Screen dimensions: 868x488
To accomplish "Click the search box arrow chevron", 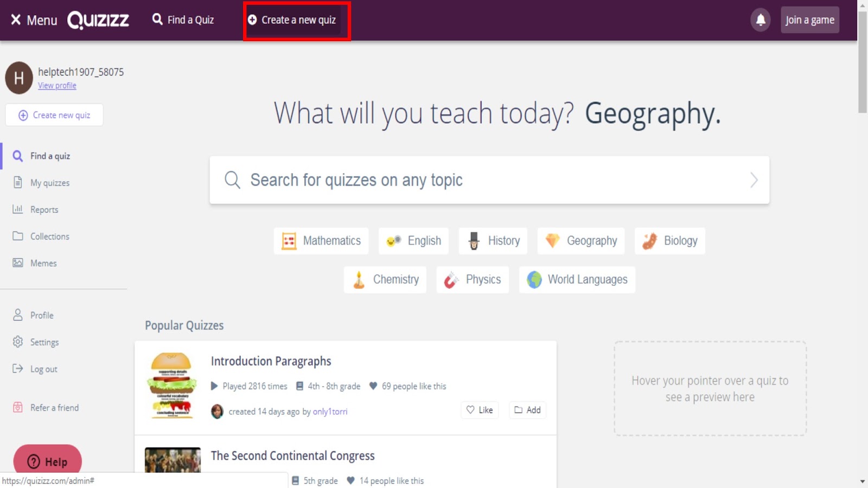I will [x=754, y=180].
